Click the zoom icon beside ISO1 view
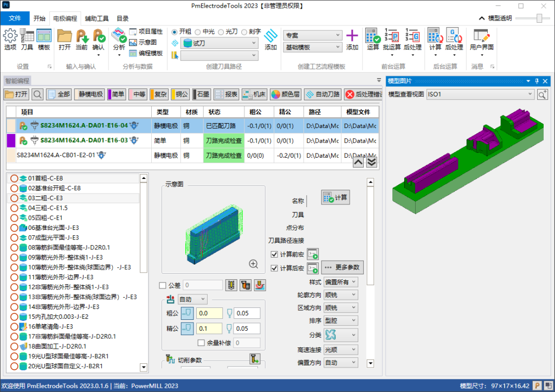Screen dimensions: 555x392 [x=542, y=94]
